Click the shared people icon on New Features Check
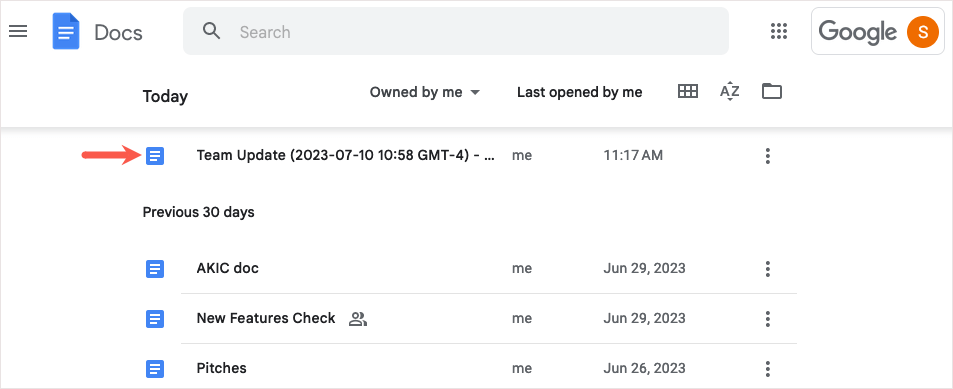 click(x=358, y=318)
